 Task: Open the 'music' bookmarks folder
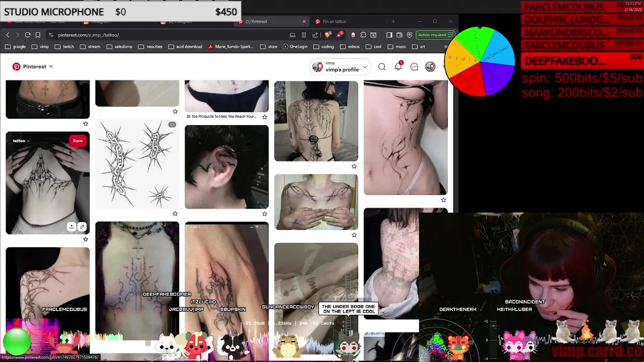(396, 46)
